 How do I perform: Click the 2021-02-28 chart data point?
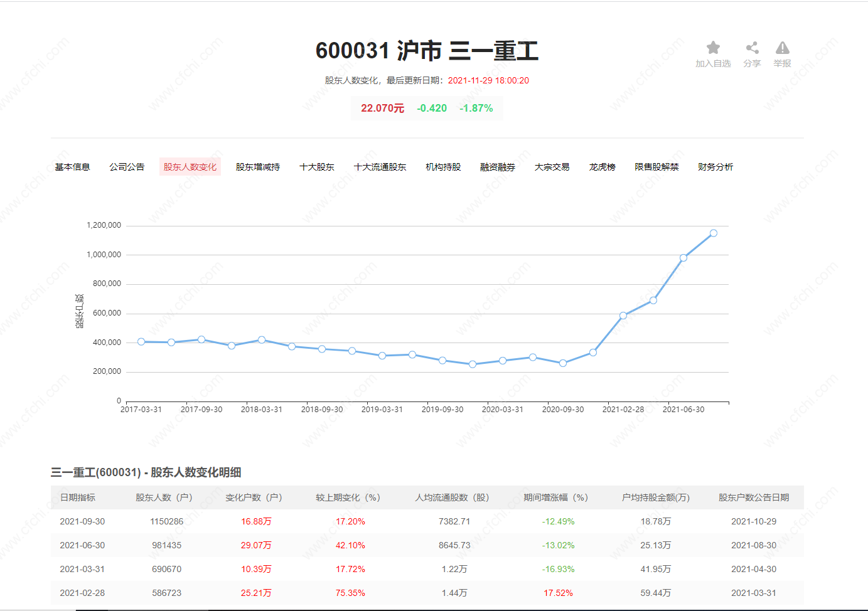click(623, 316)
